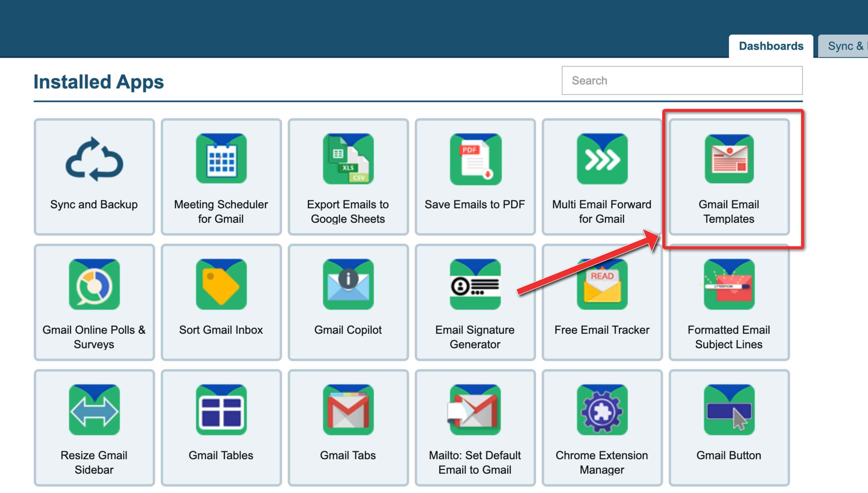Open the Free Email Tracker READ icon
This screenshot has height=493, width=868.
click(x=602, y=284)
